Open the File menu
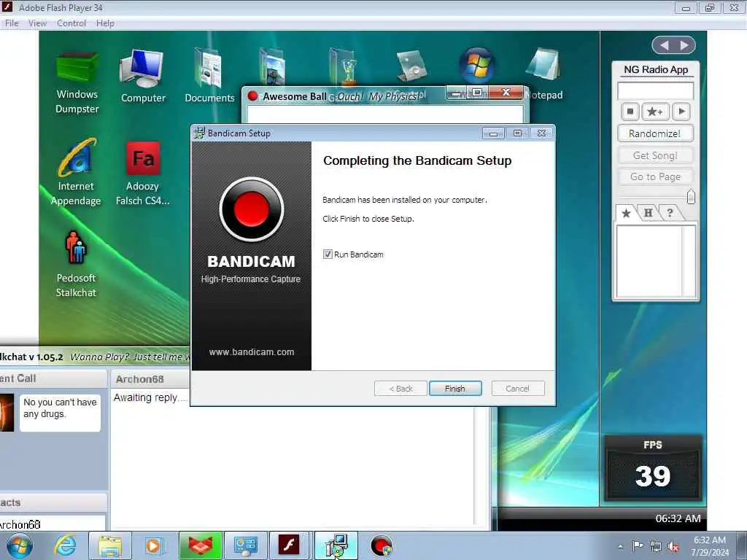Viewport: 747px width, 560px height. tap(12, 23)
